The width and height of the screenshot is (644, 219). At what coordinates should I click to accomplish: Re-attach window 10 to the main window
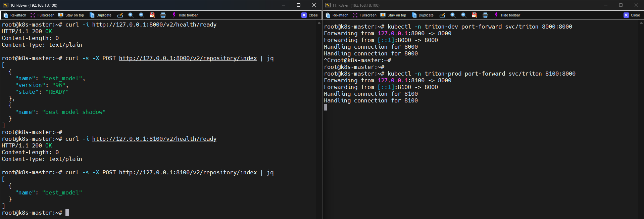[15, 15]
